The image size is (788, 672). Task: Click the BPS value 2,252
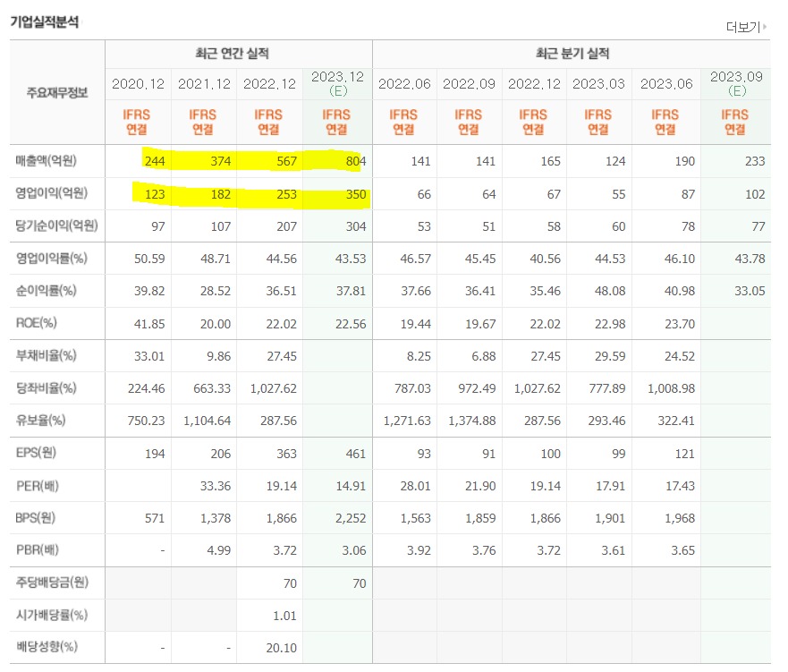pos(351,518)
